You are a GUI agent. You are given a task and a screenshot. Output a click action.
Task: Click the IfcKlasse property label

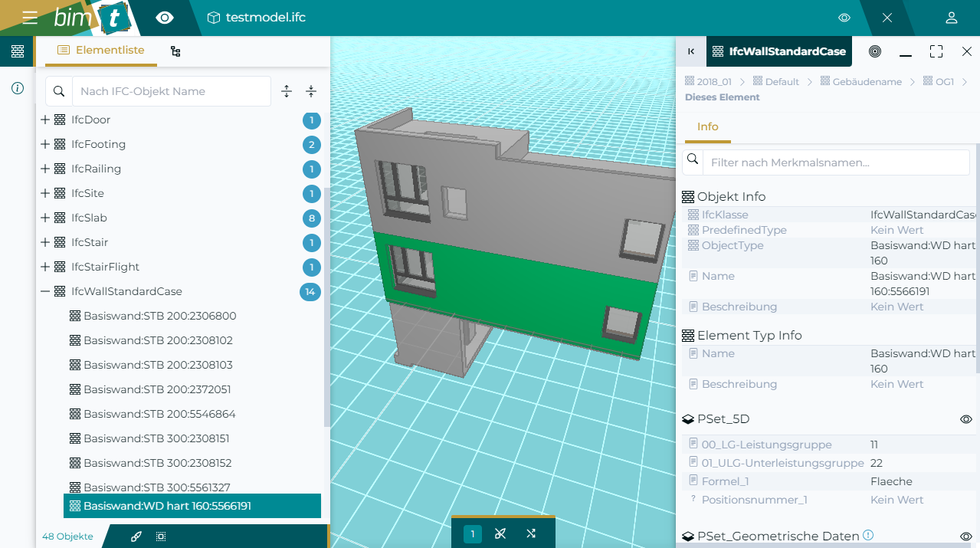[725, 215]
